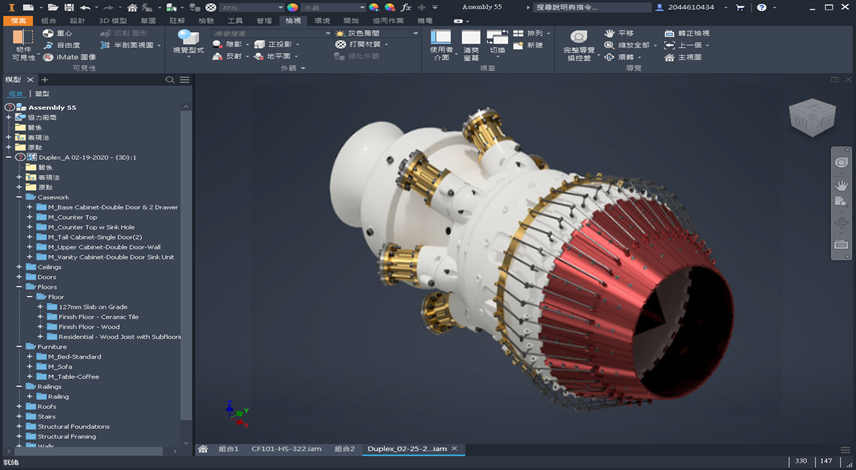Open the 檔案 file tab
Image resolution: width=856 pixels, height=470 pixels.
click(x=18, y=21)
